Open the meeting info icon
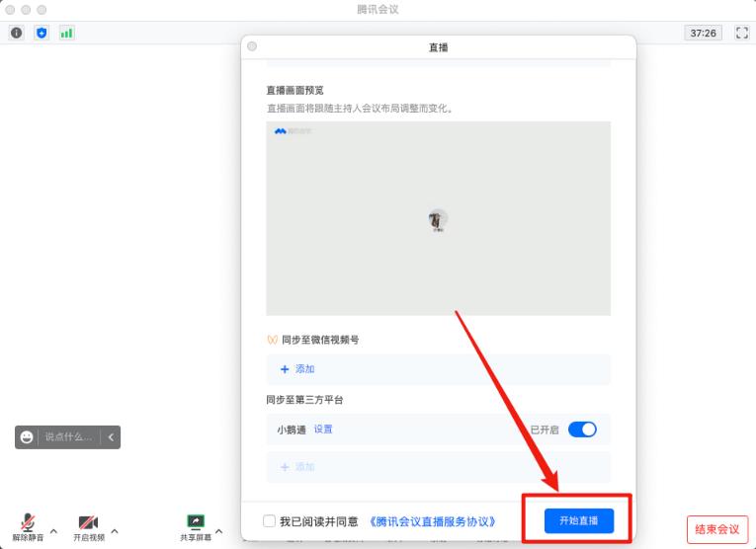756x549 pixels. [17, 33]
